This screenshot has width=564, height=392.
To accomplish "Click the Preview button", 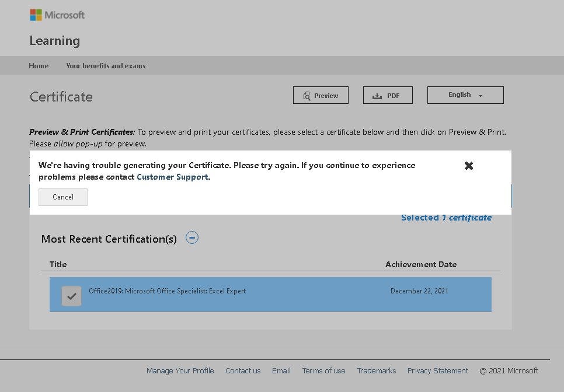I will pyautogui.click(x=321, y=95).
